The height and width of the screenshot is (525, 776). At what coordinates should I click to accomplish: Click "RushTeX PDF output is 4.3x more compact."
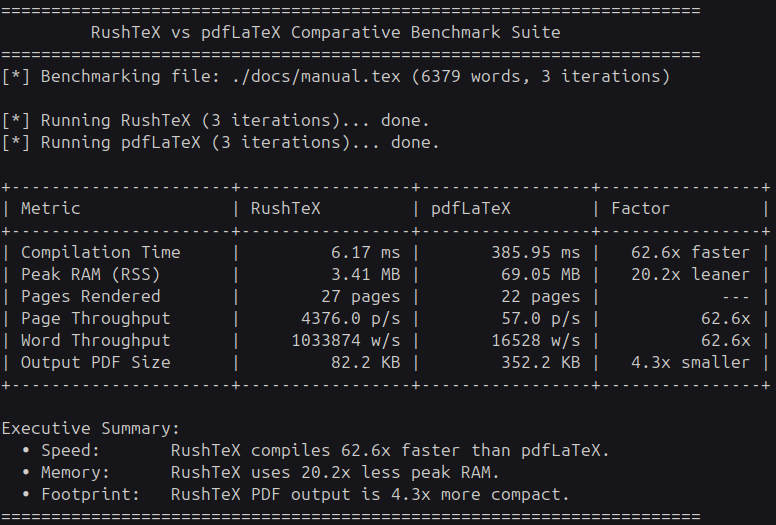pos(370,494)
